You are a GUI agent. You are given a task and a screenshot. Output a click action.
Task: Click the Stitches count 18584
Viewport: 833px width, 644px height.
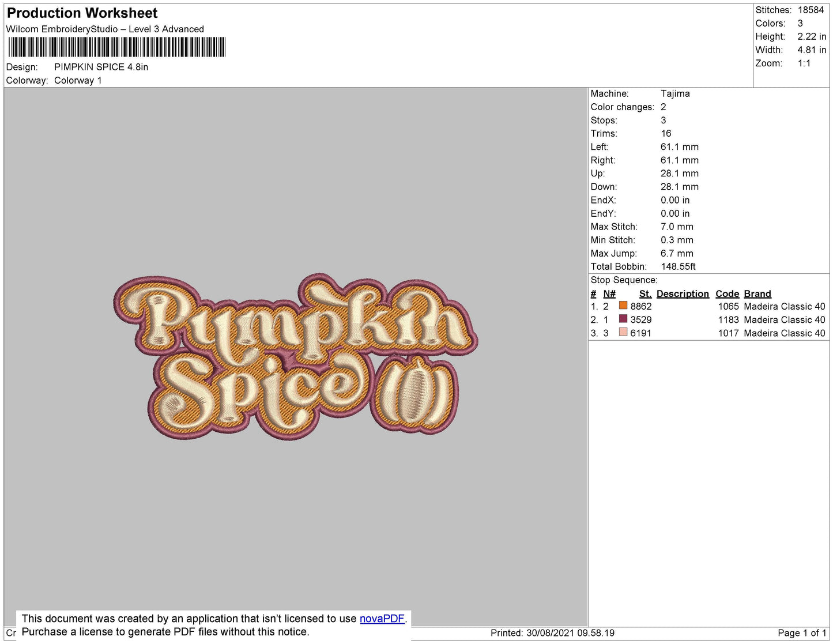pyautogui.click(x=811, y=10)
